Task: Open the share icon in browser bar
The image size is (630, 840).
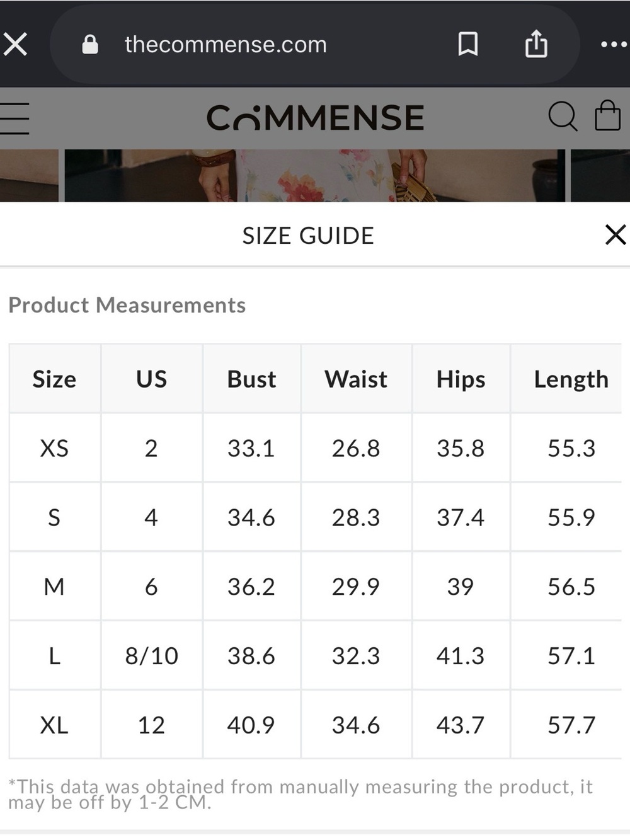Action: [536, 44]
